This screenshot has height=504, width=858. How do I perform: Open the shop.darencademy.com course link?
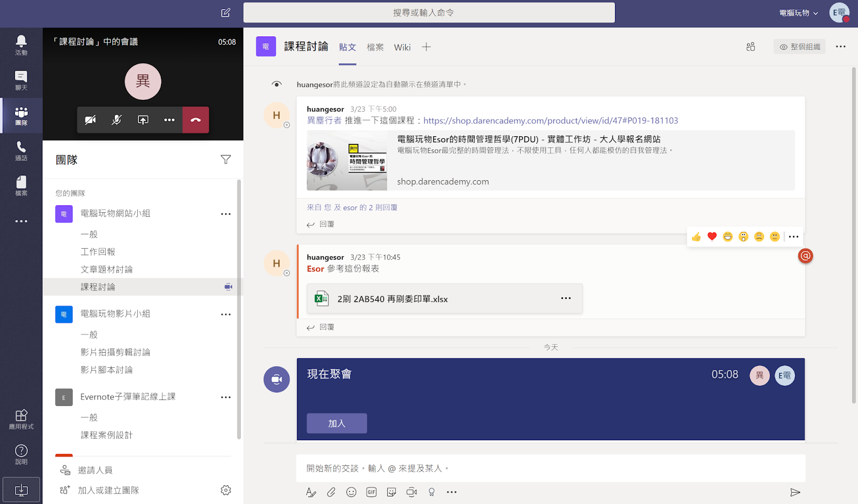[x=550, y=121]
